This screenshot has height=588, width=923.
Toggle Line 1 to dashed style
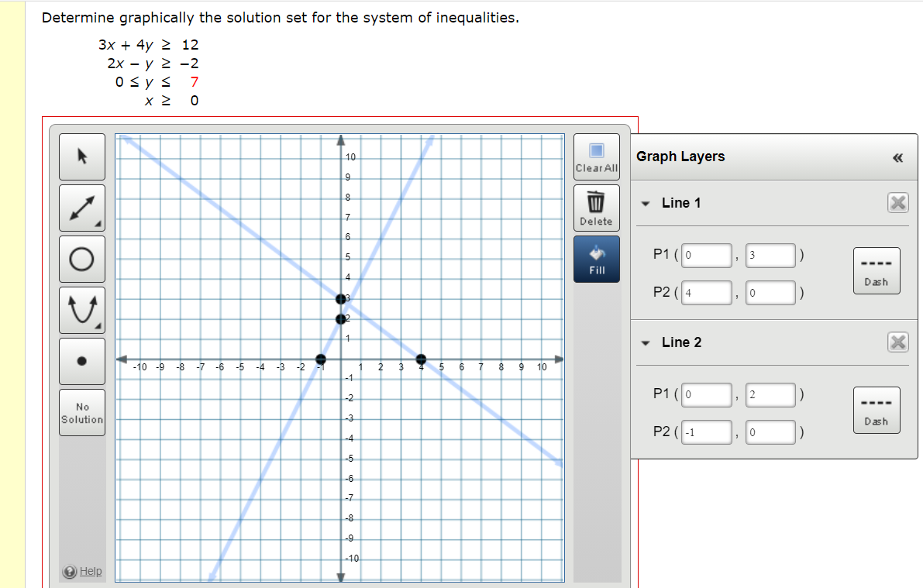[x=876, y=270]
